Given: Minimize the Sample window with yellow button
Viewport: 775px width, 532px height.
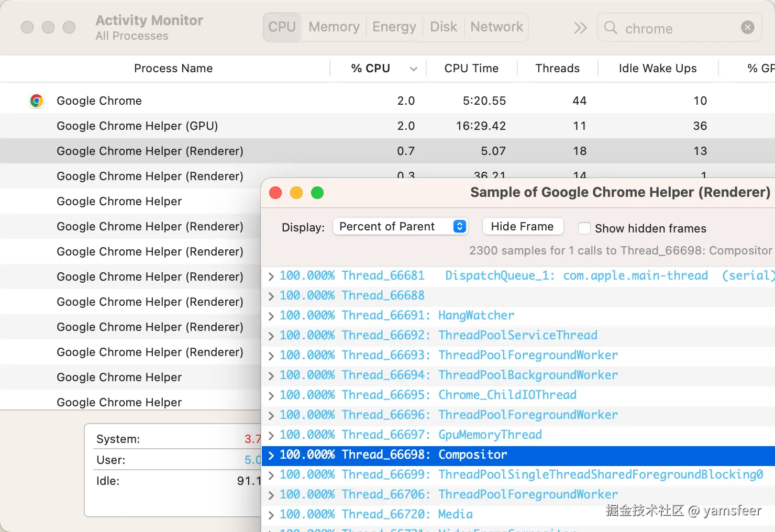Looking at the screenshot, I should [296, 193].
